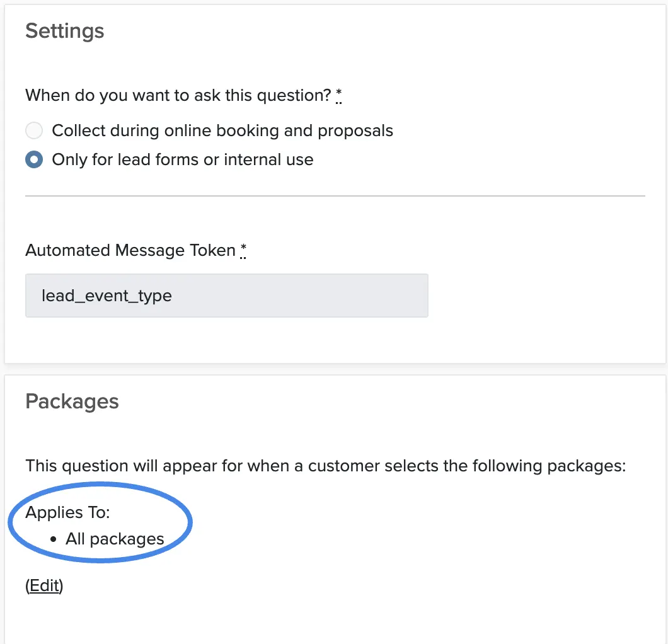Open the Edit link under Packages
The height and width of the screenshot is (644, 668).
(x=44, y=585)
